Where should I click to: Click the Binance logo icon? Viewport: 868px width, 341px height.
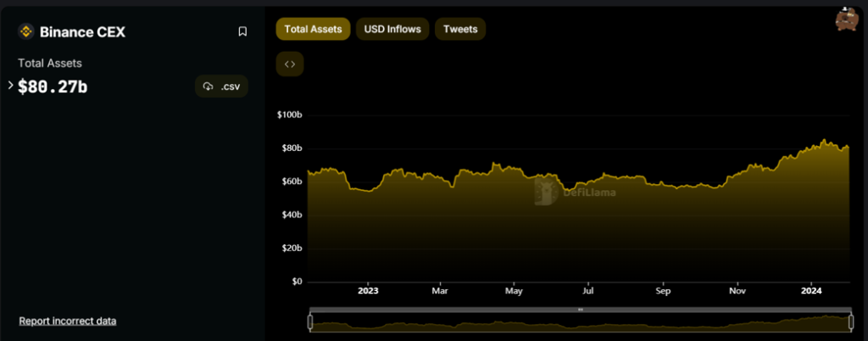(x=26, y=31)
